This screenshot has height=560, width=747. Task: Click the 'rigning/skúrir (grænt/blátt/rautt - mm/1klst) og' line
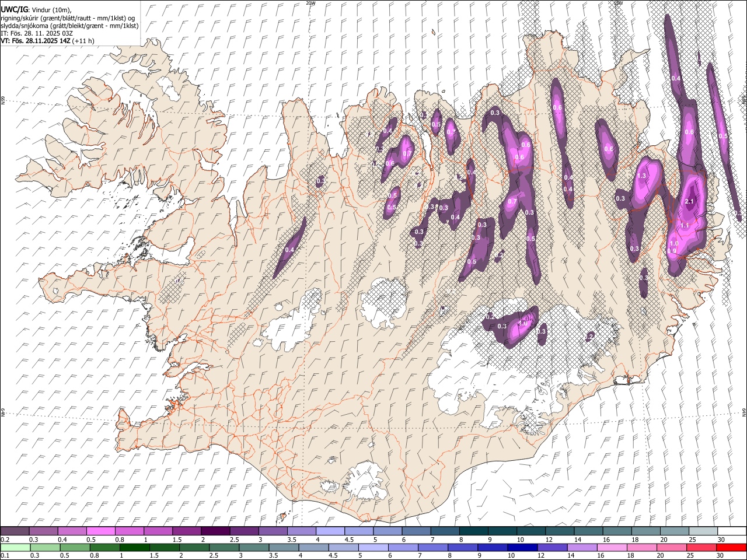click(68, 18)
